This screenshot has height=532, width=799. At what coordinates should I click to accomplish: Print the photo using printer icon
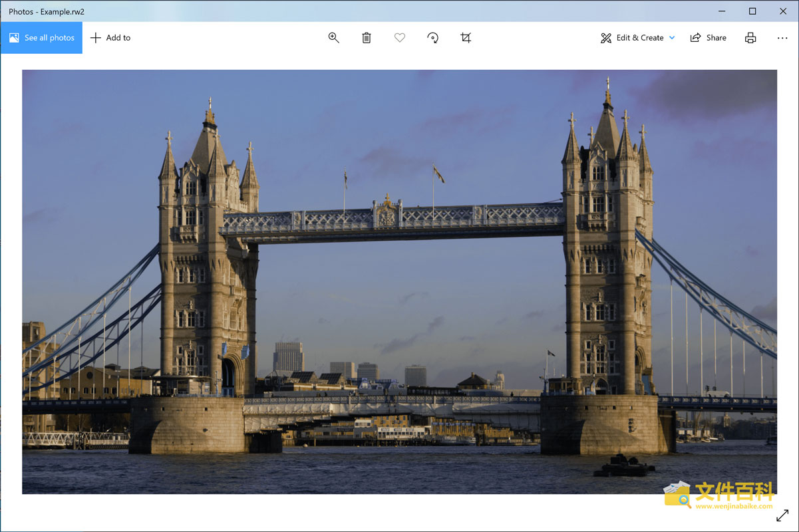pyautogui.click(x=750, y=38)
